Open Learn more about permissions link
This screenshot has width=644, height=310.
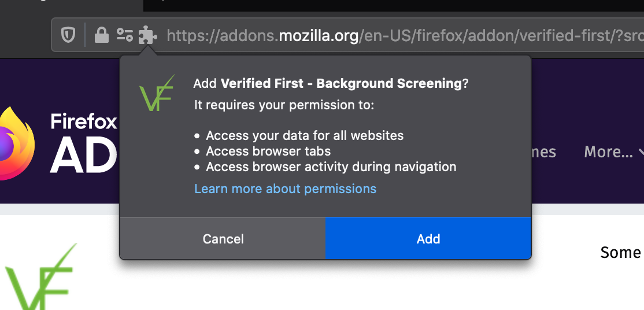click(x=285, y=189)
